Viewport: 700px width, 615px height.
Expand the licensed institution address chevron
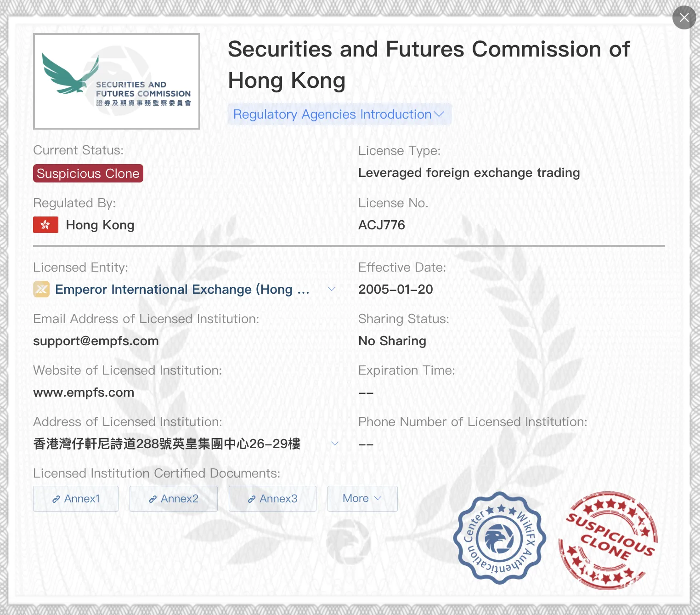[335, 444]
